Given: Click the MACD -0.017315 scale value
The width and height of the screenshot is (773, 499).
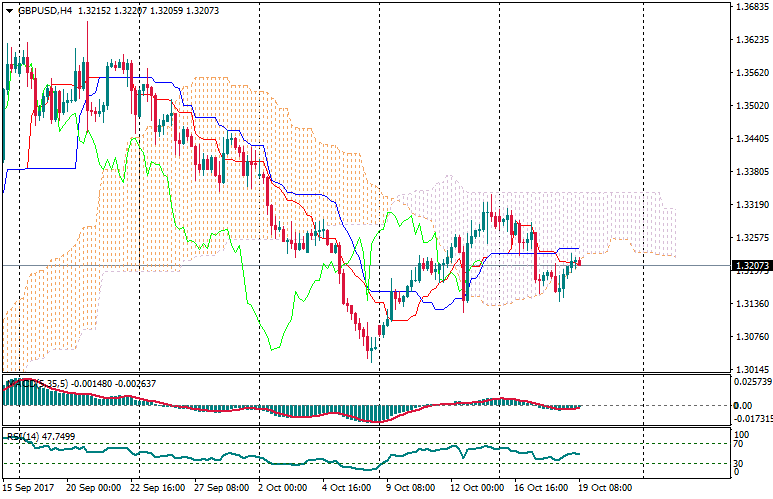Looking at the screenshot, I should click(x=751, y=420).
